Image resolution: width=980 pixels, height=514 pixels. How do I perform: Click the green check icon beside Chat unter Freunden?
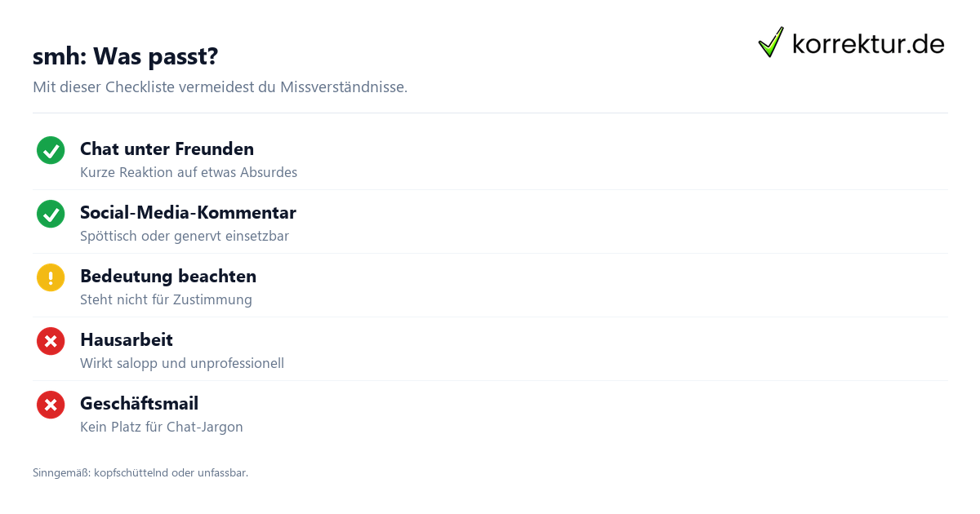tap(51, 150)
